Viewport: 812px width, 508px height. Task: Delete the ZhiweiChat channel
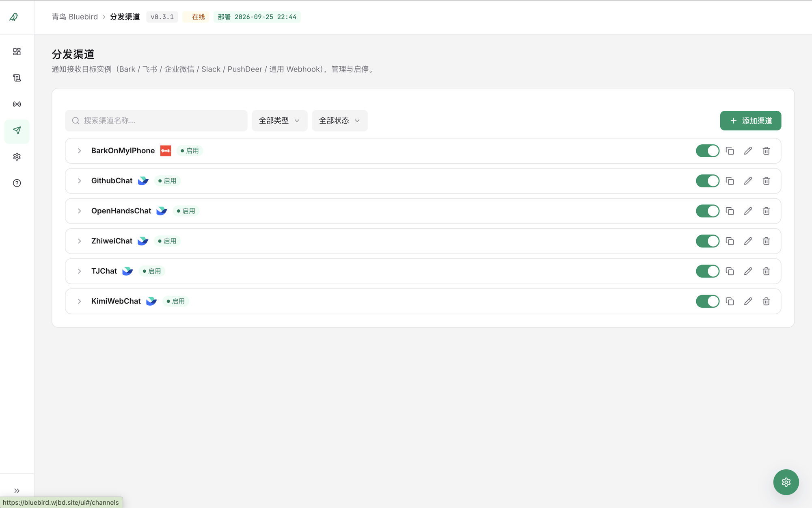766,241
